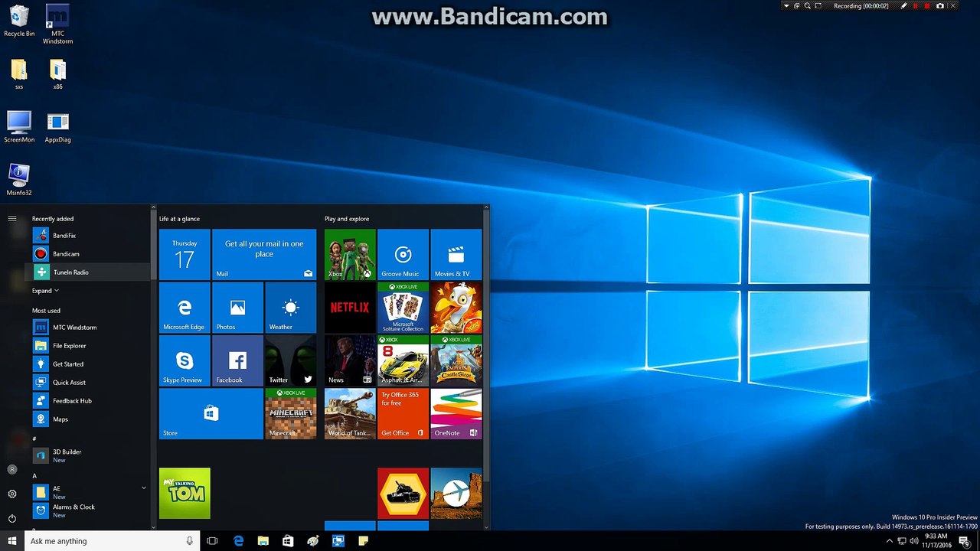Activate the Cortana microphone icon

pyautogui.click(x=190, y=541)
